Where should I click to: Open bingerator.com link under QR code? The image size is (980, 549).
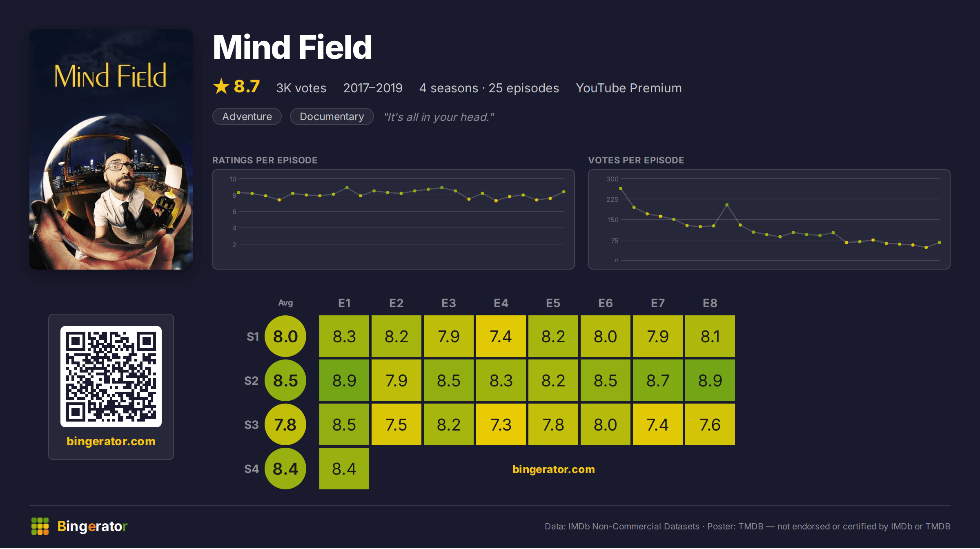click(111, 441)
